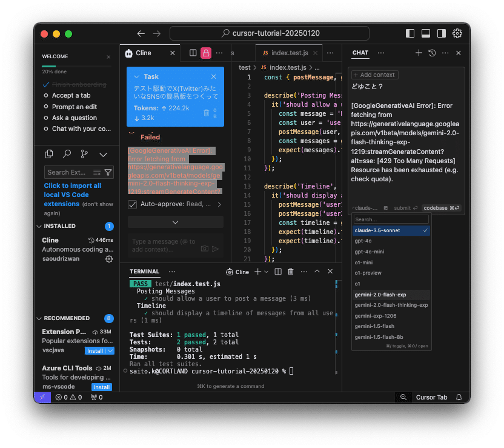
Task: Maximize terminal panel with up chevron
Action: coord(317,272)
